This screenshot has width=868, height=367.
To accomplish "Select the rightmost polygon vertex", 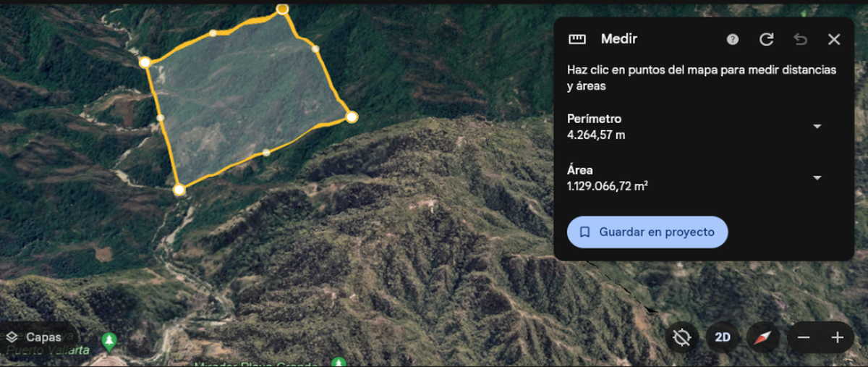I will (x=352, y=117).
